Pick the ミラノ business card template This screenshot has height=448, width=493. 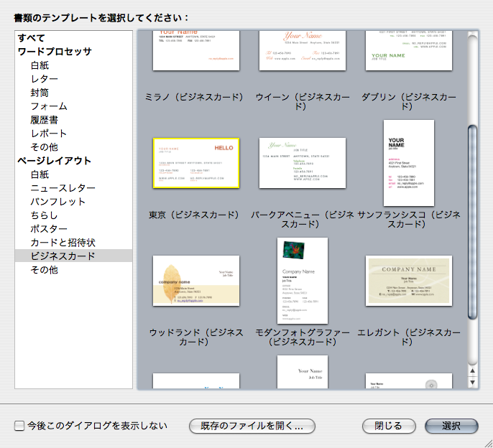[x=196, y=50]
